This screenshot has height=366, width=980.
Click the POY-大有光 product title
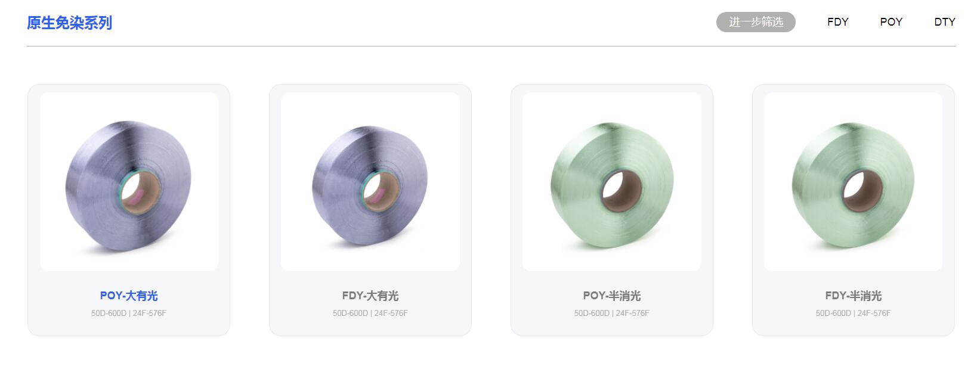(x=129, y=296)
